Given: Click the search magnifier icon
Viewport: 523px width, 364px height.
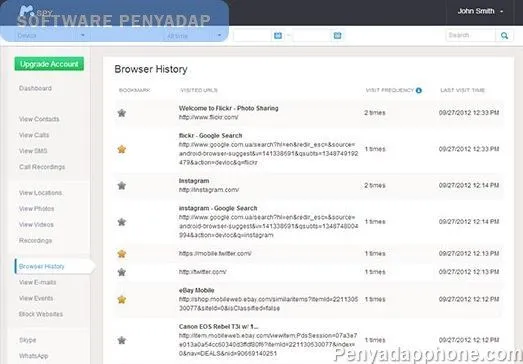Looking at the screenshot, I should [x=504, y=35].
